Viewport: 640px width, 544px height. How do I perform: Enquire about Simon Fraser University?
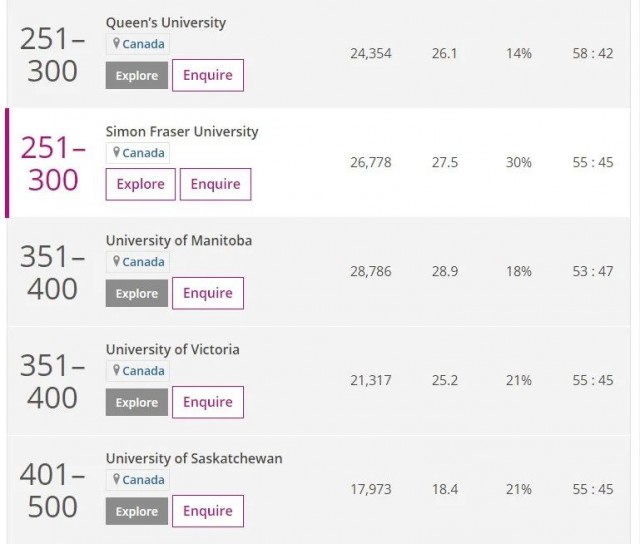[x=216, y=184]
